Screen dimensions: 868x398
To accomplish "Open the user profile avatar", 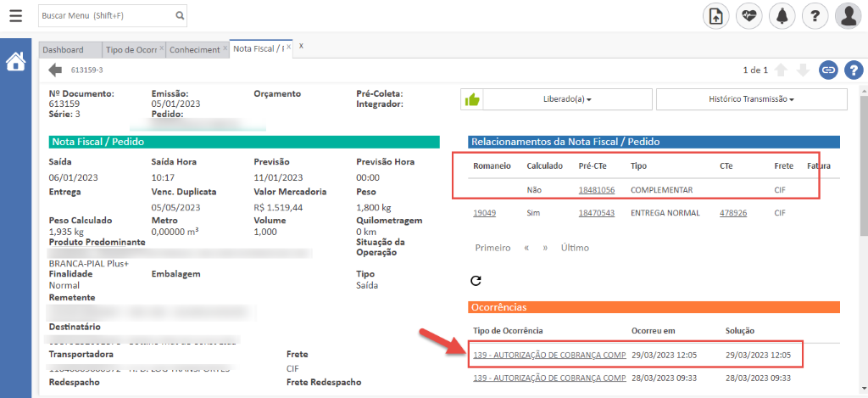I will (848, 15).
